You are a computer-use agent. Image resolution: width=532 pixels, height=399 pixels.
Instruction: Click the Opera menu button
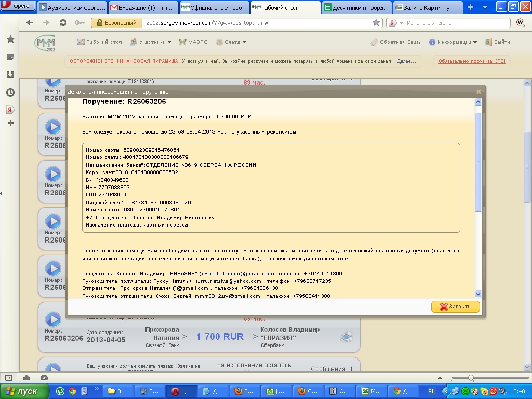pos(18,5)
